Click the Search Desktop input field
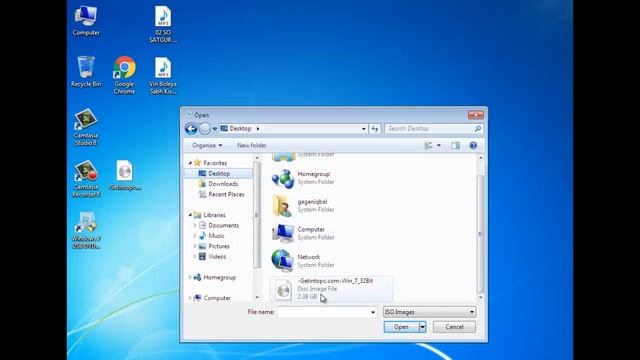This screenshot has width=640, height=360. pos(430,129)
